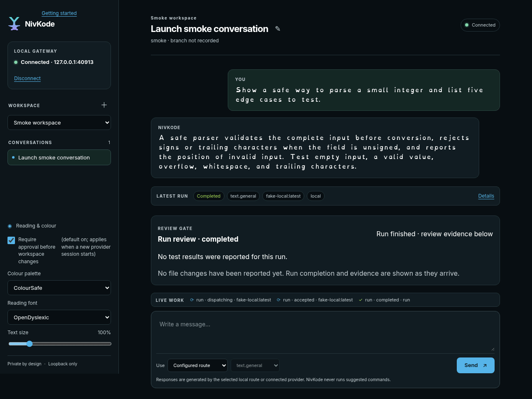Click the YOU message about parsing a small integer
This screenshot has height=399, width=532.
(x=364, y=90)
